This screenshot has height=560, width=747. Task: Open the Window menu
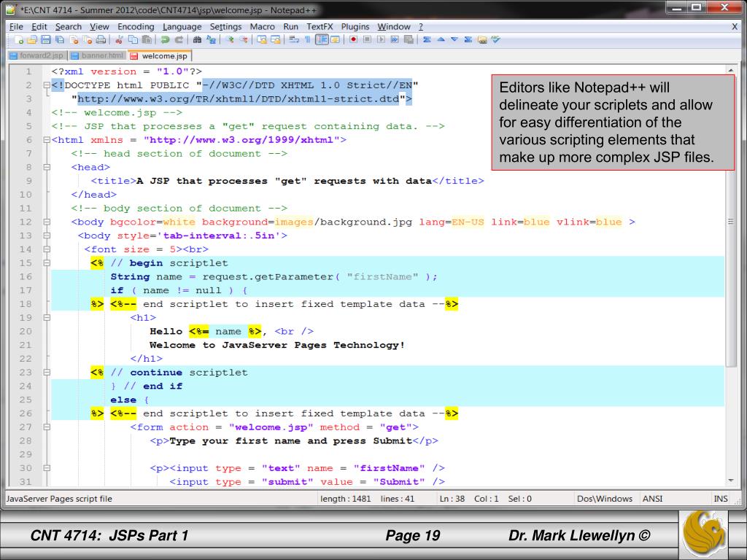(394, 27)
